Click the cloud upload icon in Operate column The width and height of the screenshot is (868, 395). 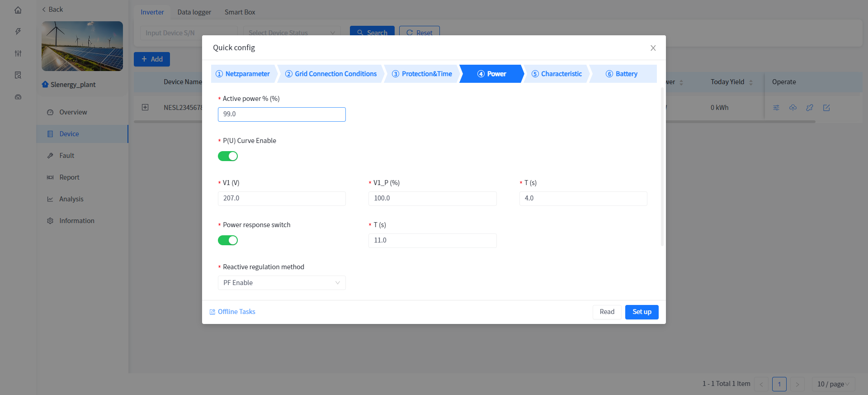tap(793, 108)
